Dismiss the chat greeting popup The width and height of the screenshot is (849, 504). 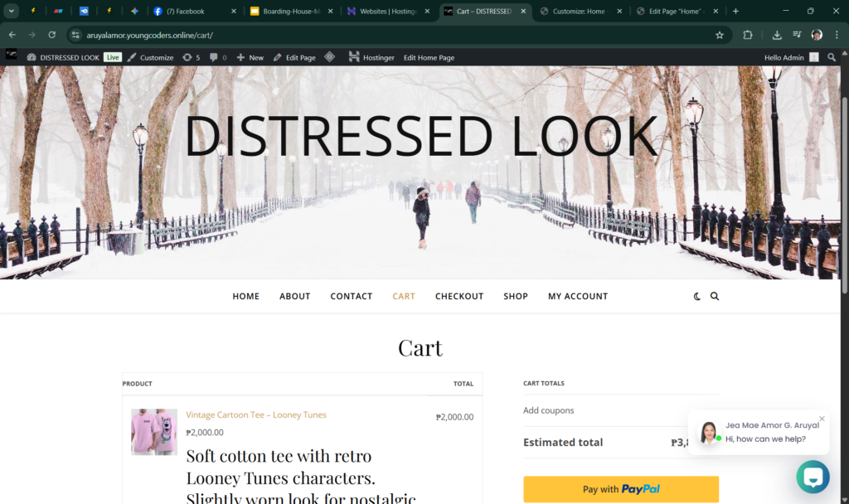coord(822,419)
